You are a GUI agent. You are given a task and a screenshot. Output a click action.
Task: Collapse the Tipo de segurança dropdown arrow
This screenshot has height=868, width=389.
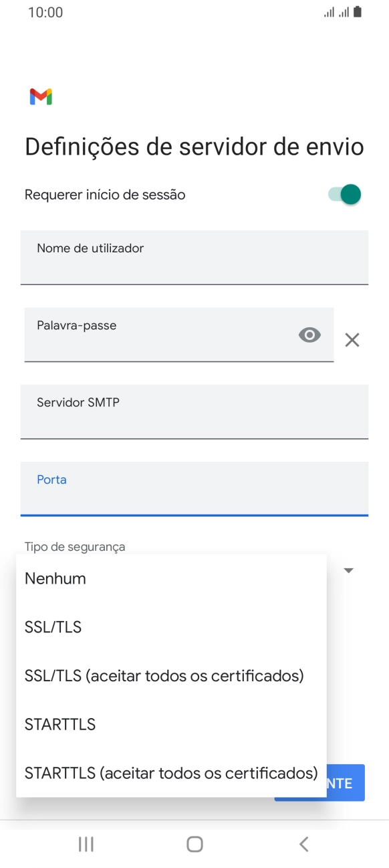point(348,570)
